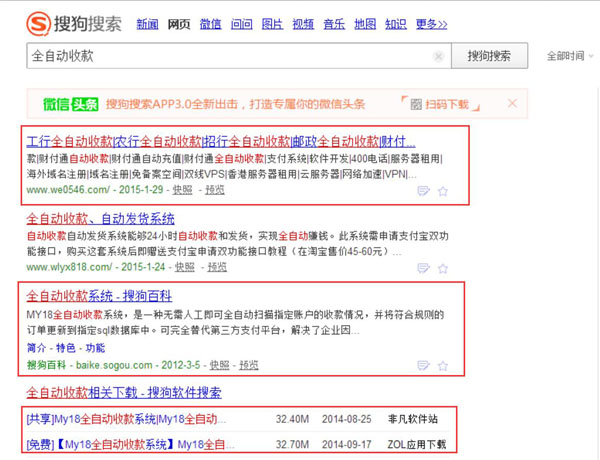This screenshot has width=600, height=460.
Task: Switch to the 微信 search tab
Action: [210, 24]
